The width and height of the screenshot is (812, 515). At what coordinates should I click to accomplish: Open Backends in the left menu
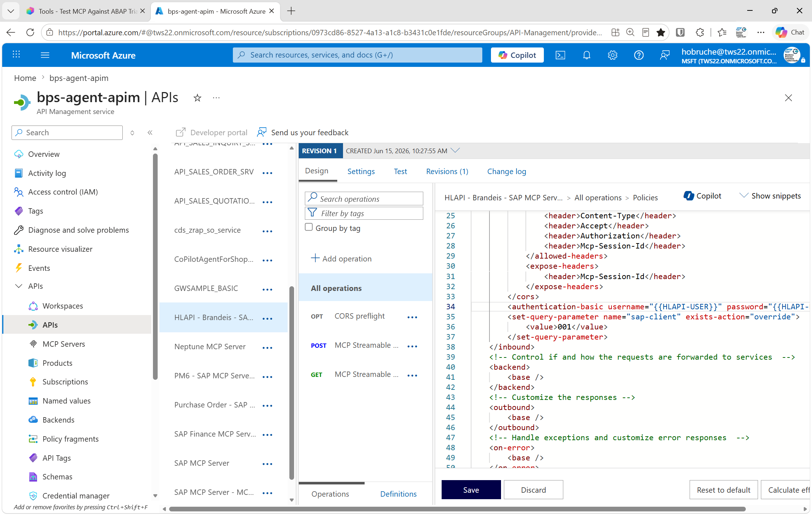(58, 420)
